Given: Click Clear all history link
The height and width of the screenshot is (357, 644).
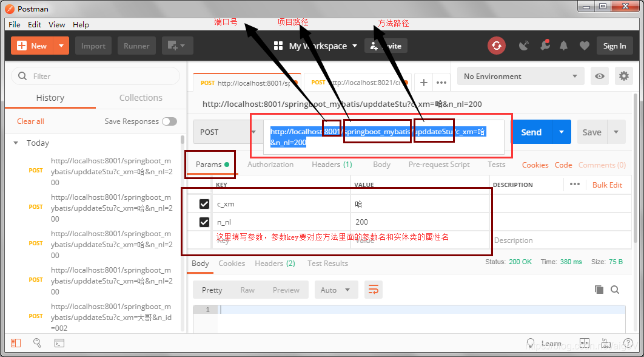Looking at the screenshot, I should point(30,121).
